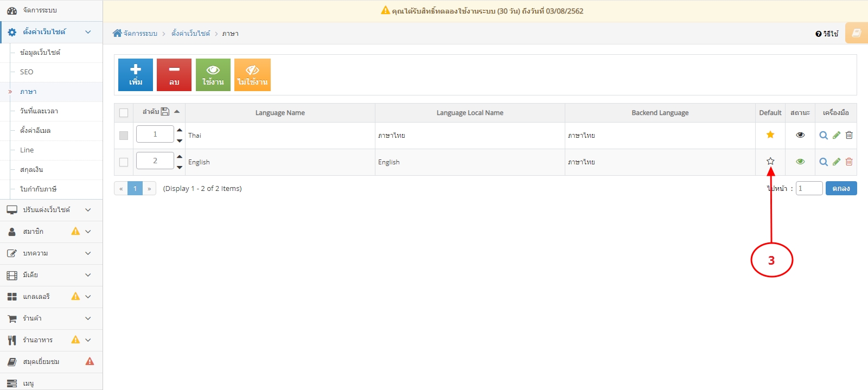Image resolution: width=868 pixels, height=390 pixels.
Task: Click the Language Name column header
Action: click(x=280, y=113)
